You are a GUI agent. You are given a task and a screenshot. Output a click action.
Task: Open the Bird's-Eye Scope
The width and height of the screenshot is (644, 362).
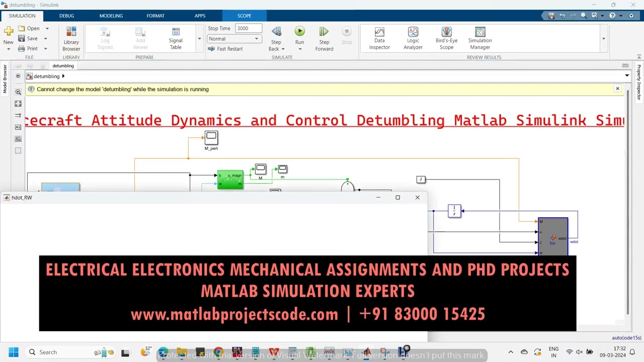tap(446, 39)
